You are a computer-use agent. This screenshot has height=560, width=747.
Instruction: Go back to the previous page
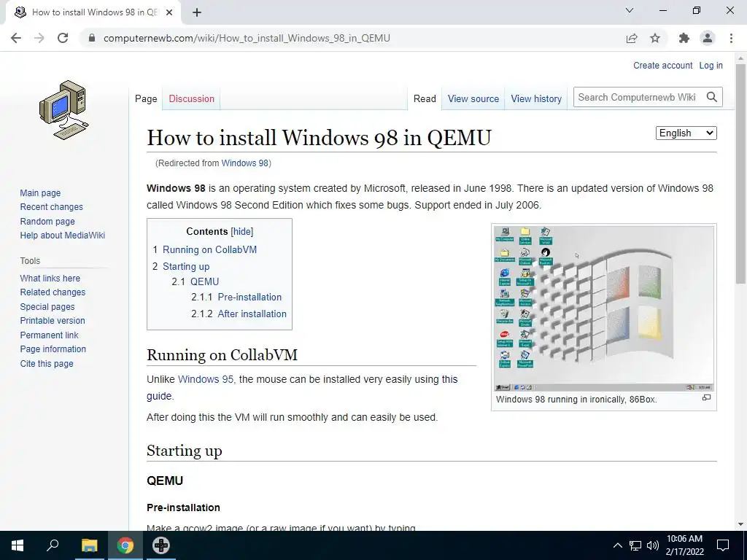point(16,38)
